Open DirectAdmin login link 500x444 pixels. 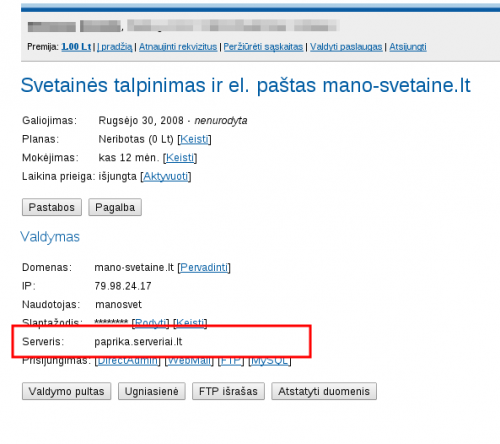pos(128,361)
